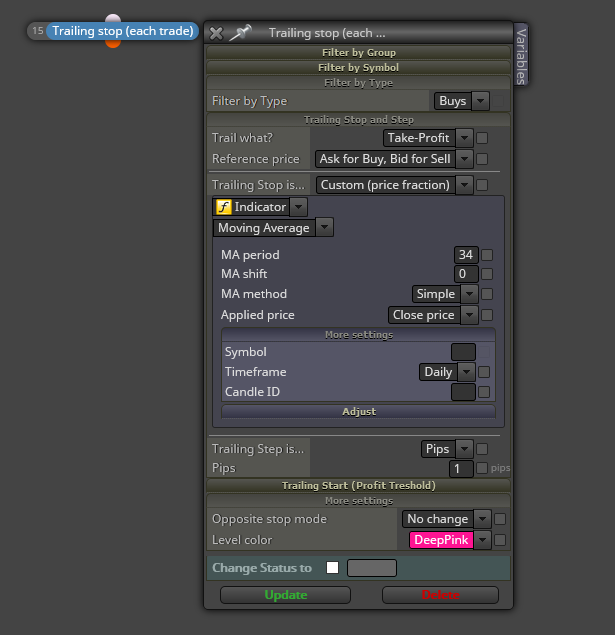The image size is (615, 635).
Task: Toggle the checkbox next to Take-Profit
Action: click(x=482, y=138)
